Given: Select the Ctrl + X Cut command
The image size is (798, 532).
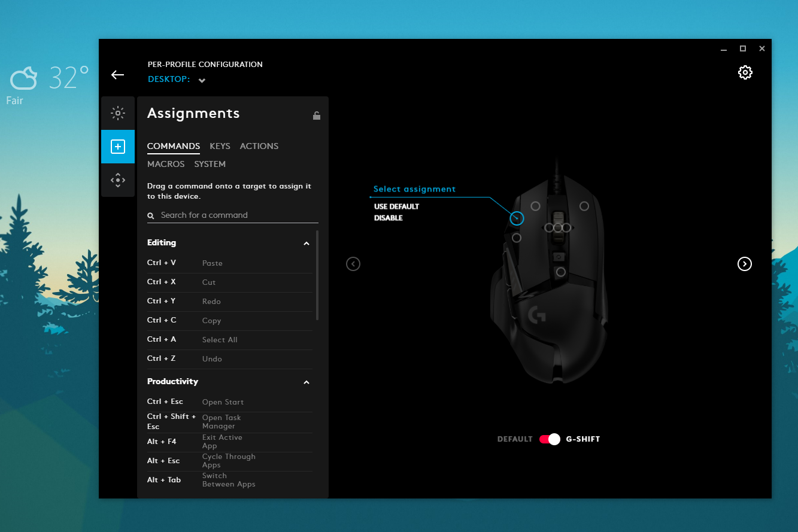Looking at the screenshot, I should (230, 282).
